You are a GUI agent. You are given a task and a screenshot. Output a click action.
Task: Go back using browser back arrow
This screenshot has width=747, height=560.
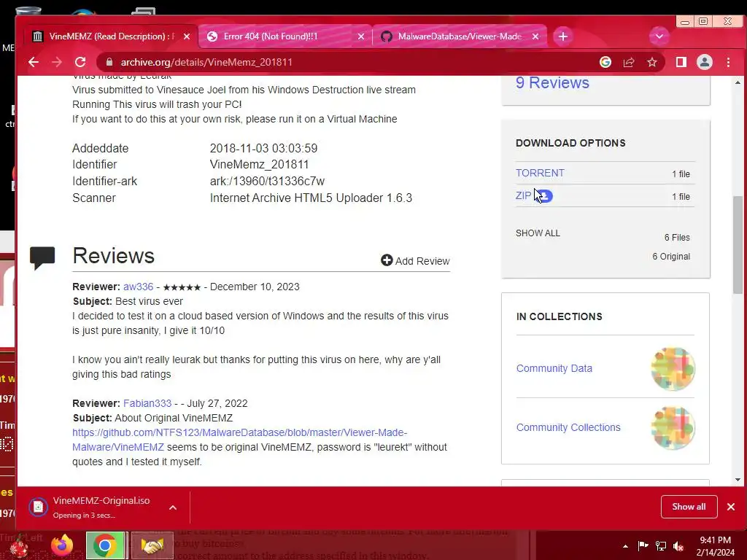pos(34,62)
